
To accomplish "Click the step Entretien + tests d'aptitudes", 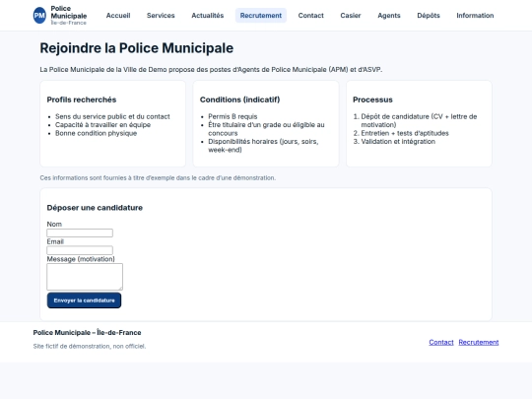I will 405,133.
